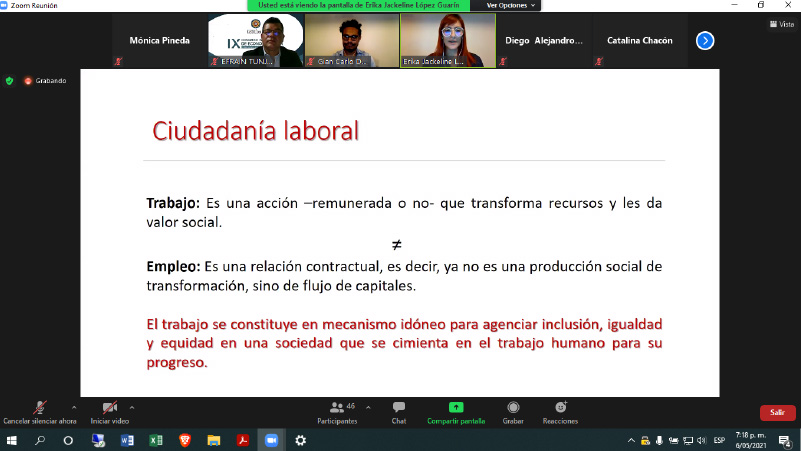Click green encryption shield icon

point(9,81)
